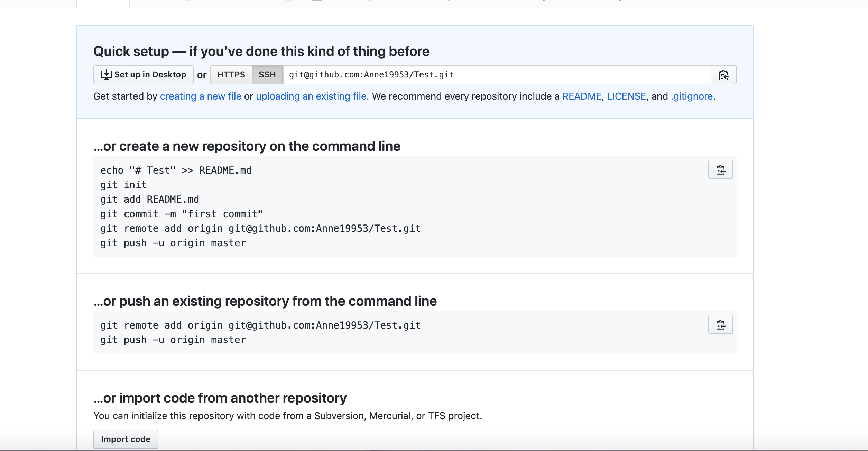Copy the SSH clone URL to clipboard
The width and height of the screenshot is (868, 451).
pyautogui.click(x=724, y=75)
